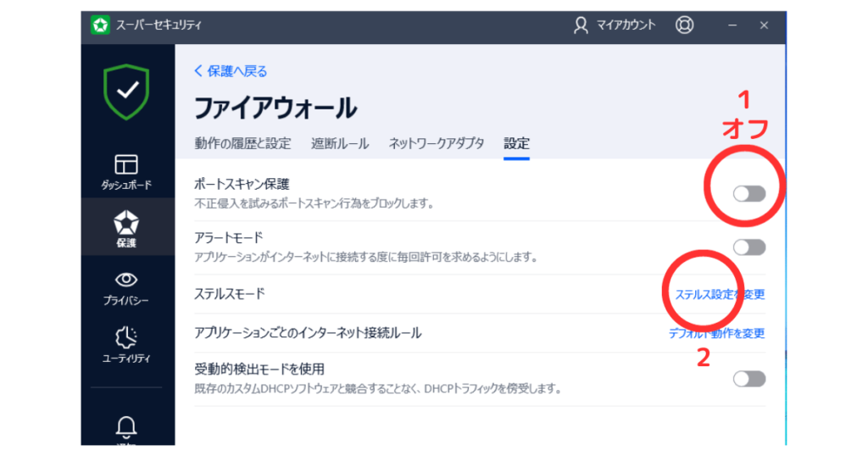Go back via 保護へ戻る chevron
This screenshot has height=456, width=868.
point(199,71)
